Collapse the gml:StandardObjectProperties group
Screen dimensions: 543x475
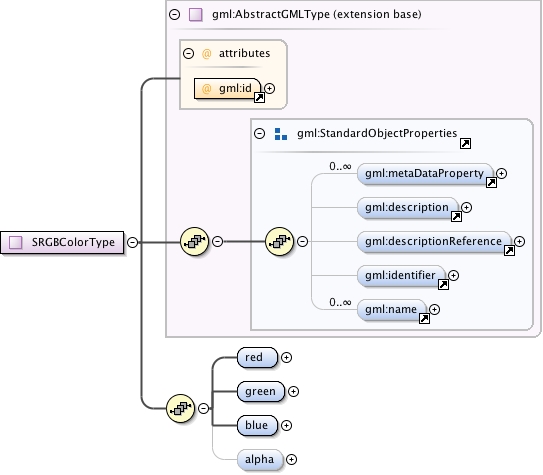[x=259, y=134]
